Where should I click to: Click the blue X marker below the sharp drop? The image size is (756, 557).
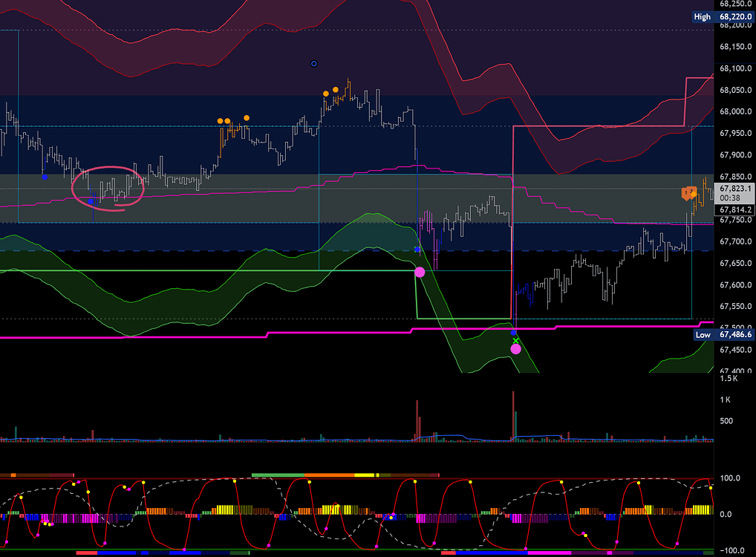pos(417,249)
